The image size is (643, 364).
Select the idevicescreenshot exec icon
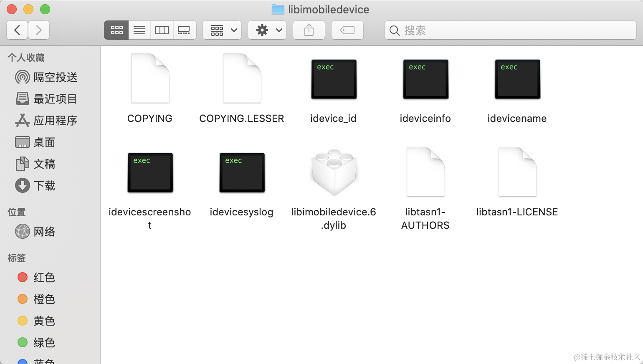coord(150,172)
